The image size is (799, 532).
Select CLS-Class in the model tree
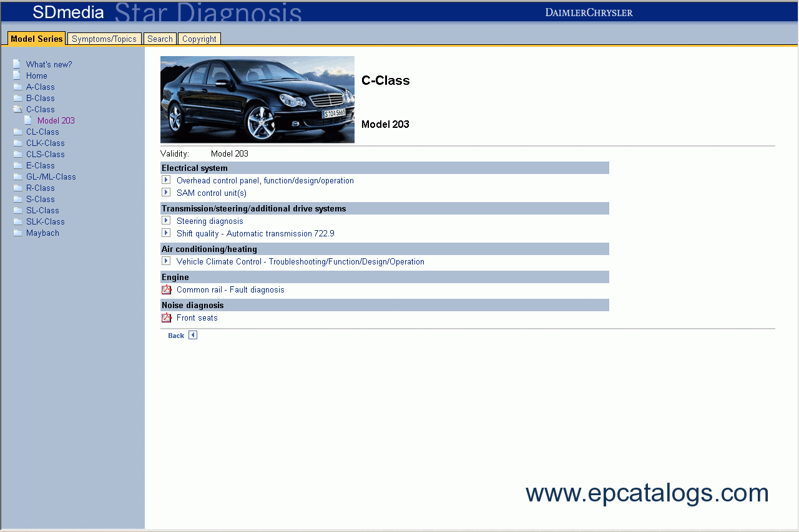coord(46,154)
